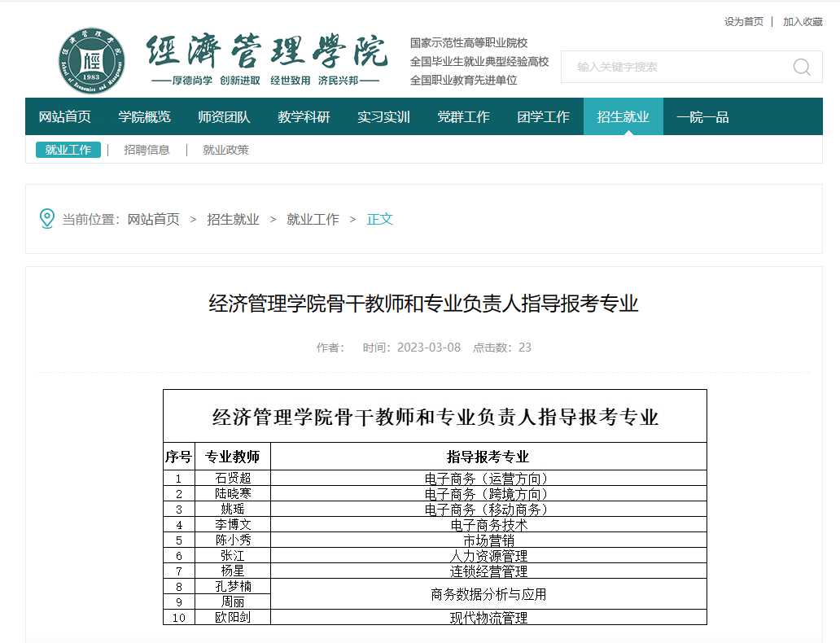The height and width of the screenshot is (643, 840).
Task: Switch to 就业政策 sub-tab
Action: pos(225,150)
